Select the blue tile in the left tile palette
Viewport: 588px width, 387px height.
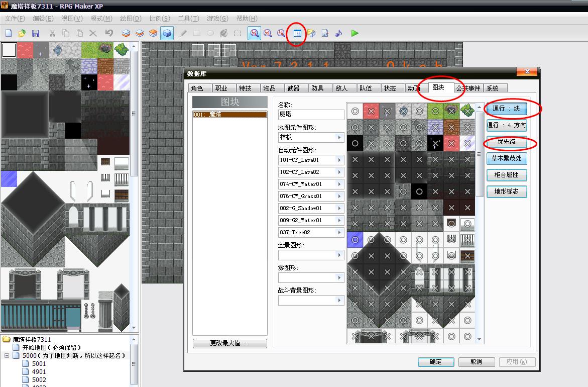pyautogui.click(x=9, y=178)
